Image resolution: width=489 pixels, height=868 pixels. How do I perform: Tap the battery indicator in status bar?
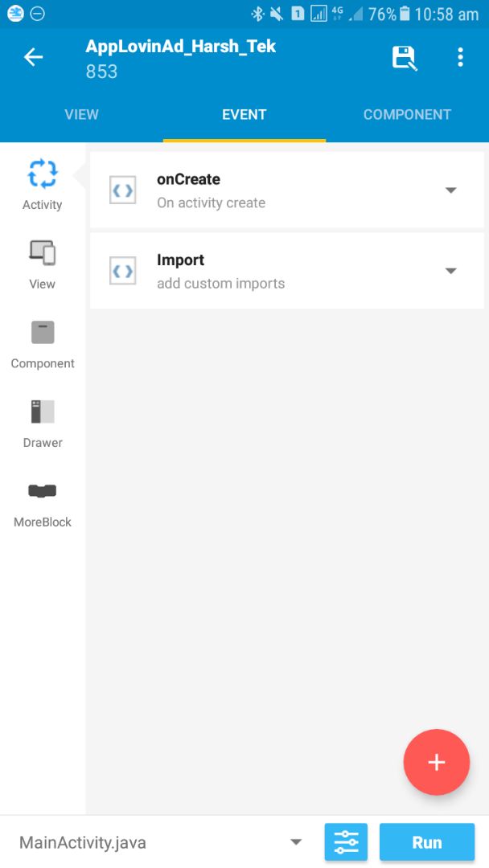click(x=405, y=14)
